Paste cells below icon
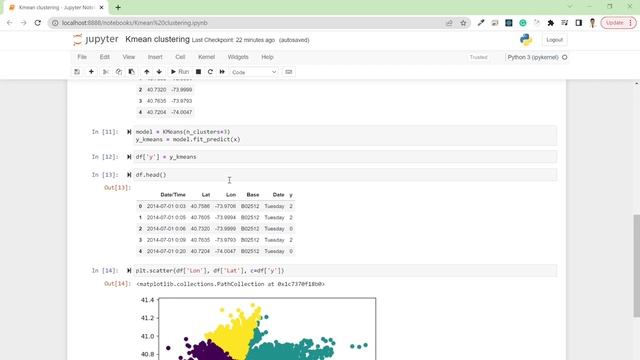The image size is (640, 360). click(131, 72)
